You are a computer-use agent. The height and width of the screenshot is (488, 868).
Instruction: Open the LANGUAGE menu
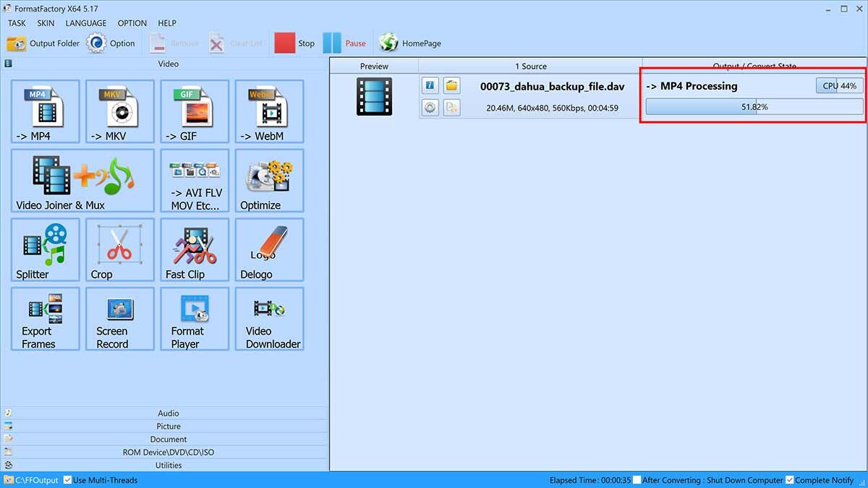[85, 23]
